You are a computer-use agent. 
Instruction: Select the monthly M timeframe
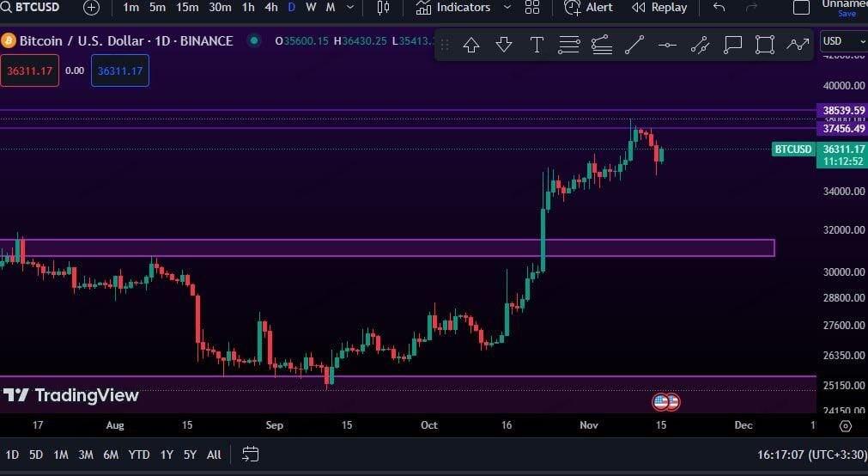(x=330, y=7)
